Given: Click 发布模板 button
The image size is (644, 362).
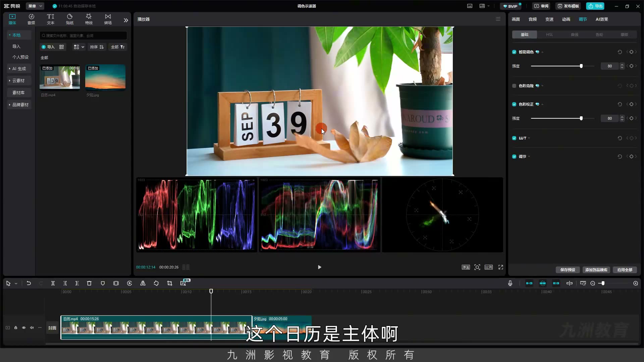Looking at the screenshot, I should pyautogui.click(x=568, y=6).
